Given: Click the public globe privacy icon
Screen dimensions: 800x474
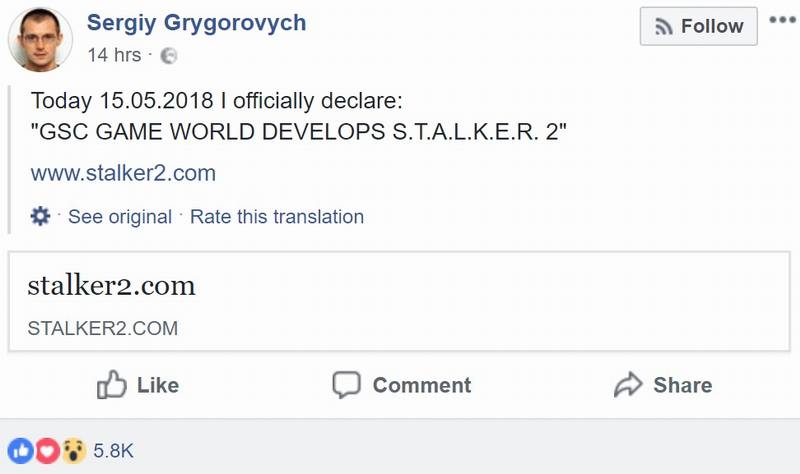Looking at the screenshot, I should [168, 57].
